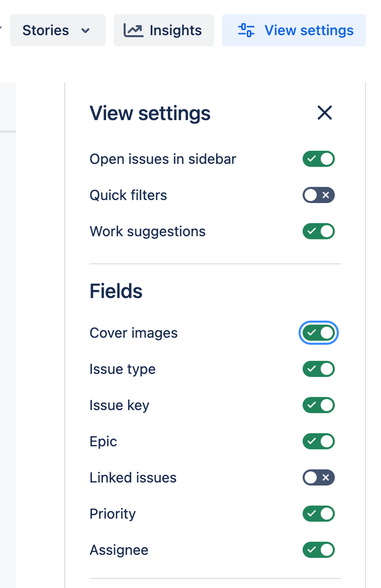
Task: Click the Stories dropdown chevron arrow
Action: coord(86,31)
